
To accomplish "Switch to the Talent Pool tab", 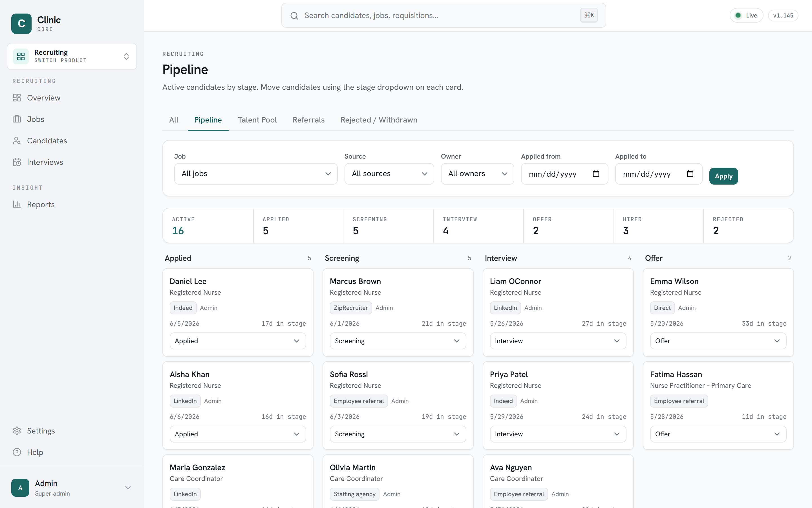I will coord(257,120).
